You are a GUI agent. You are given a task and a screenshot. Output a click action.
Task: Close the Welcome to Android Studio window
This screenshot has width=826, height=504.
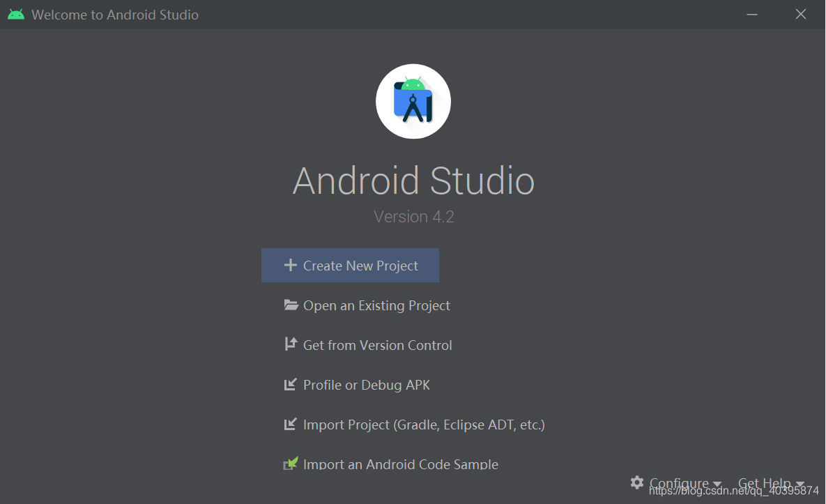[x=801, y=14]
